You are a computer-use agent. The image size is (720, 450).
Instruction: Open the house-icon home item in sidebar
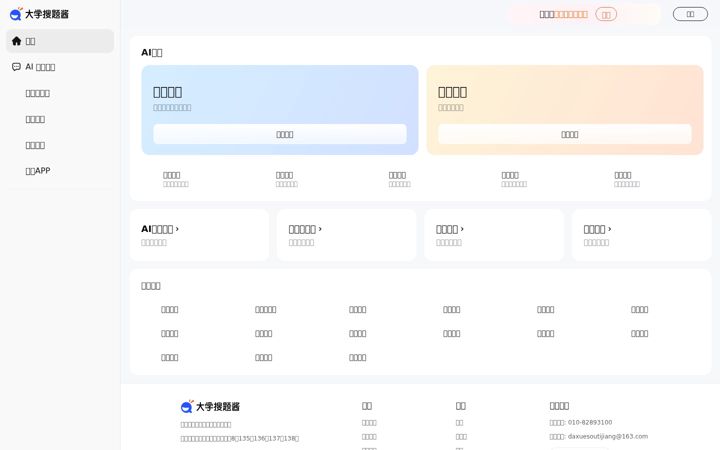click(60, 41)
